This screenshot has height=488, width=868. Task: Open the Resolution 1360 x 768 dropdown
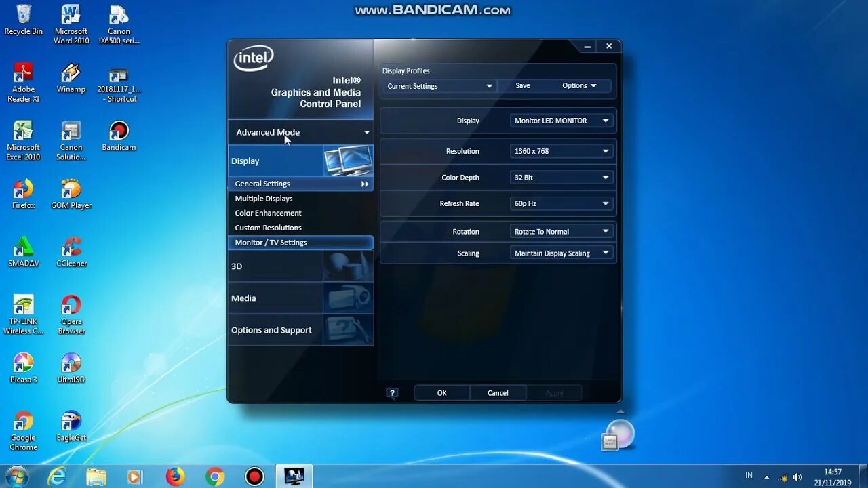pyautogui.click(x=561, y=151)
